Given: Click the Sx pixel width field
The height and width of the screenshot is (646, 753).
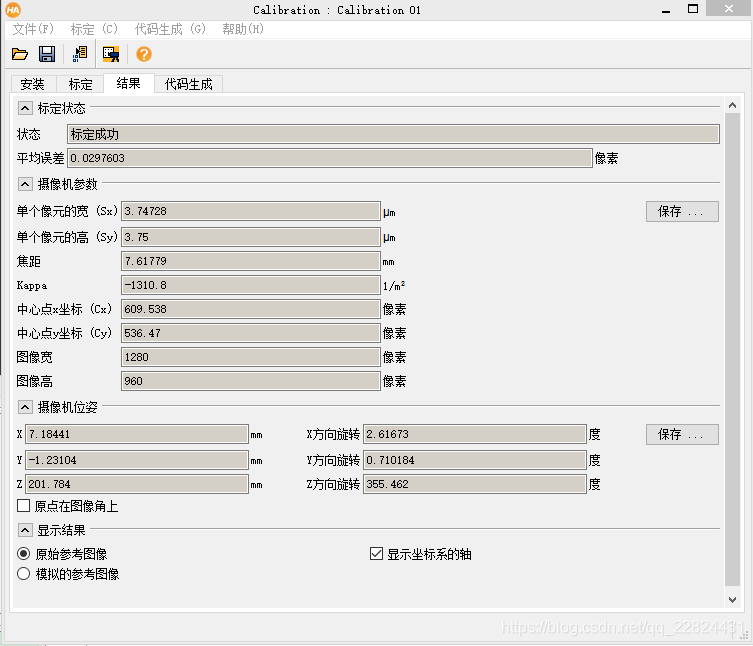Looking at the screenshot, I should (251, 211).
